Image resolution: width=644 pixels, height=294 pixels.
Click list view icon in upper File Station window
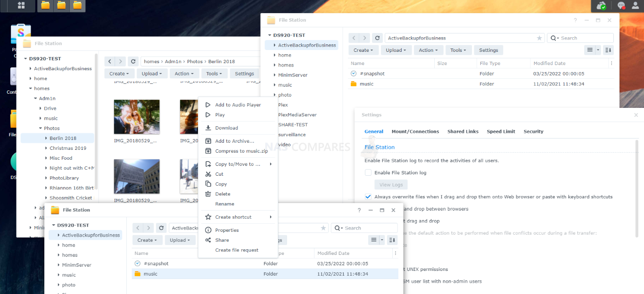pos(589,50)
